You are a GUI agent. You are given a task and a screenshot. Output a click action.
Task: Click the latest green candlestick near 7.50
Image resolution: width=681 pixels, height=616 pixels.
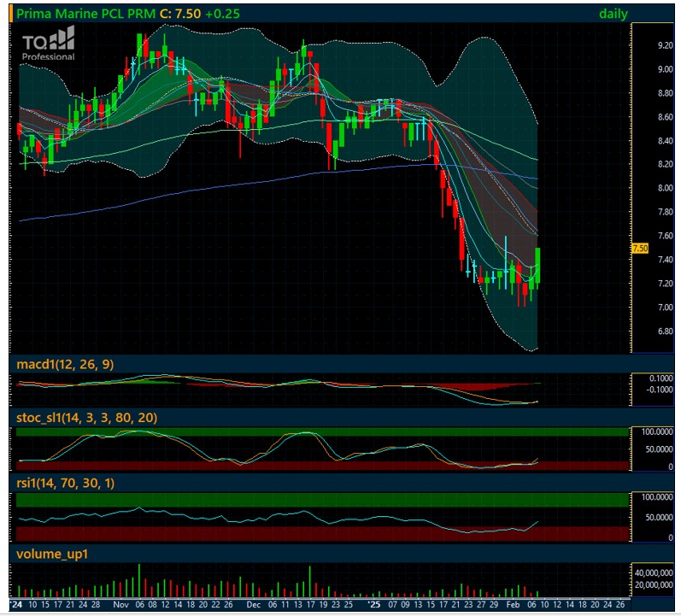point(537,265)
